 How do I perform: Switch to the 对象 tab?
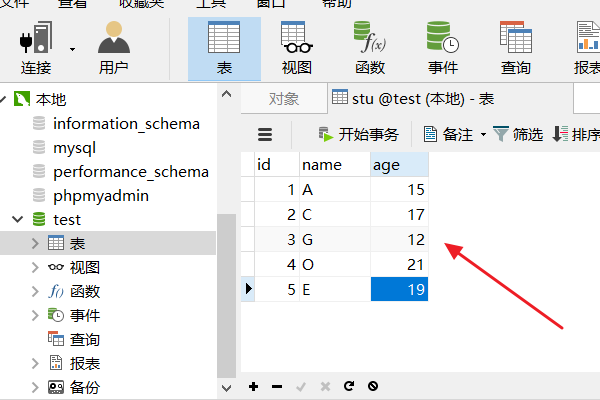pyautogui.click(x=284, y=99)
